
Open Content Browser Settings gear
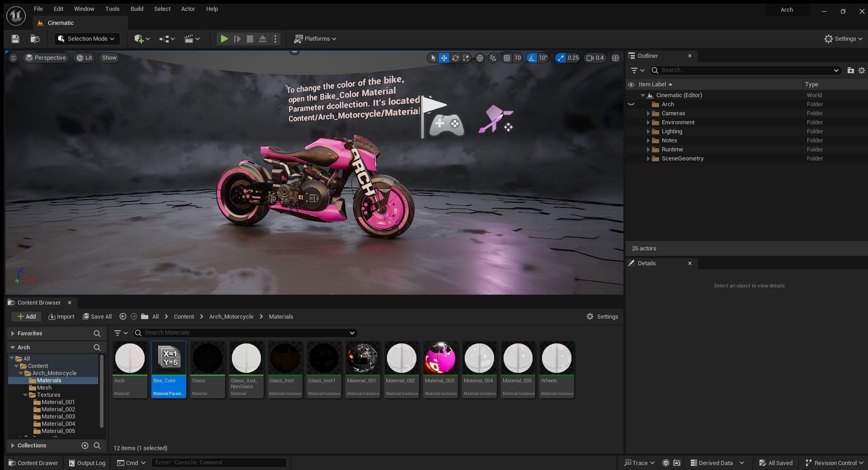602,317
